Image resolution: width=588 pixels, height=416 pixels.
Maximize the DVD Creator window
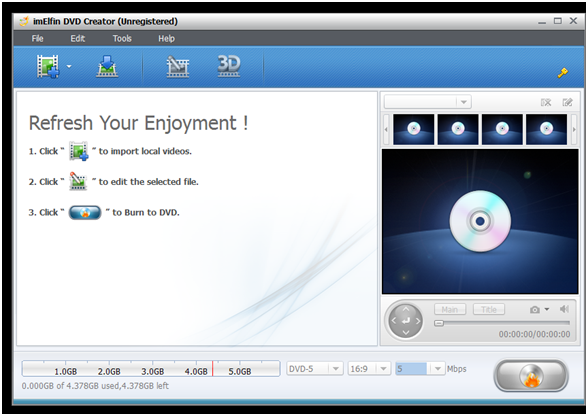pyautogui.click(x=558, y=21)
